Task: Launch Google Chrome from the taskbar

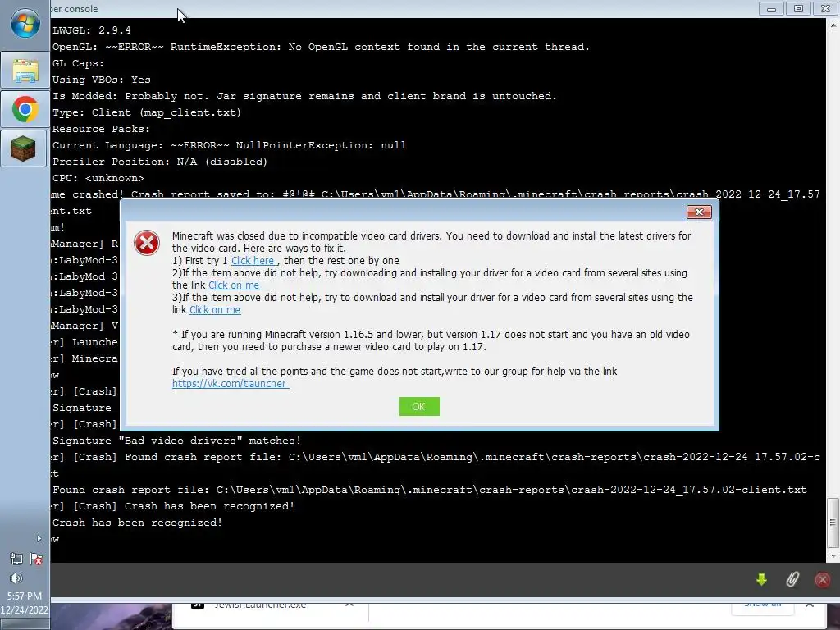Action: (x=25, y=109)
